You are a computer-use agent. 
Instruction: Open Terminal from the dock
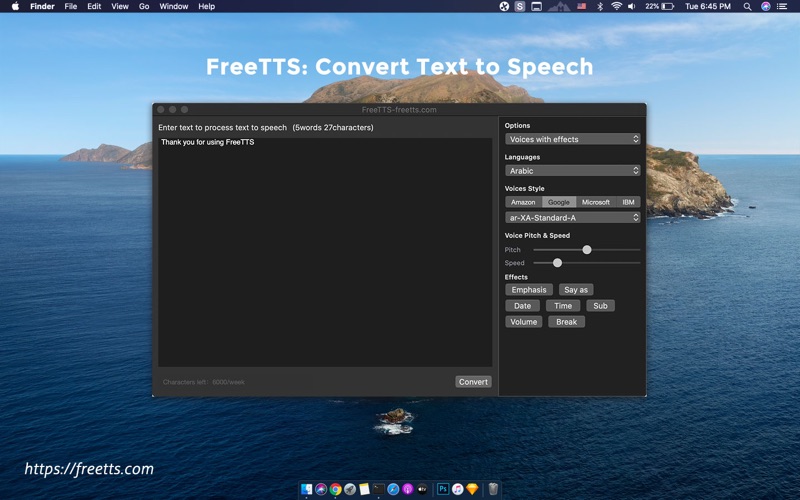click(379, 489)
